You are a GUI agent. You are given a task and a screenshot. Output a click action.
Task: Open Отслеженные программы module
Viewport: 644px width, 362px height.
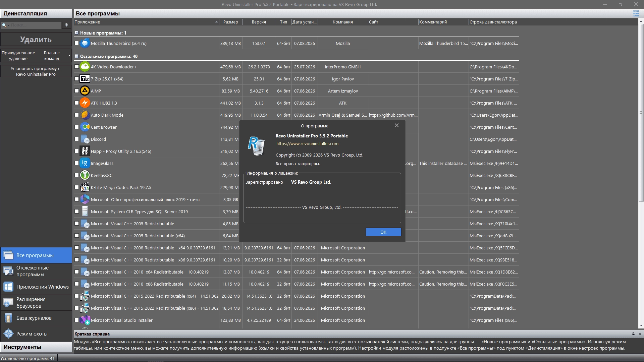point(36,271)
